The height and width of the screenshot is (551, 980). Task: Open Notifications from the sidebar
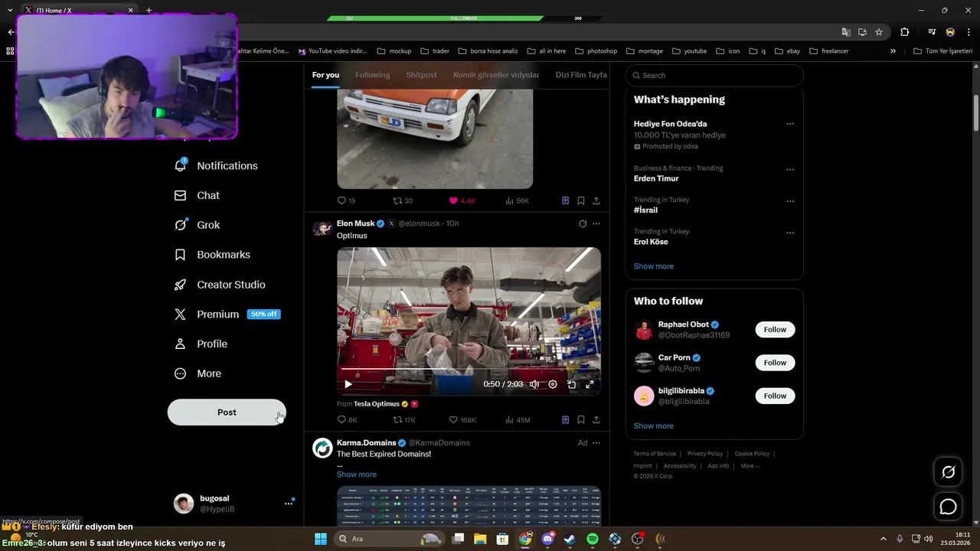pyautogui.click(x=216, y=165)
